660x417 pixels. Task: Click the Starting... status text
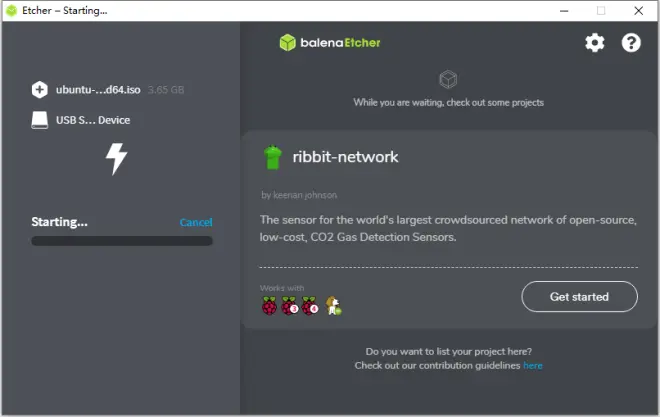tap(59, 222)
